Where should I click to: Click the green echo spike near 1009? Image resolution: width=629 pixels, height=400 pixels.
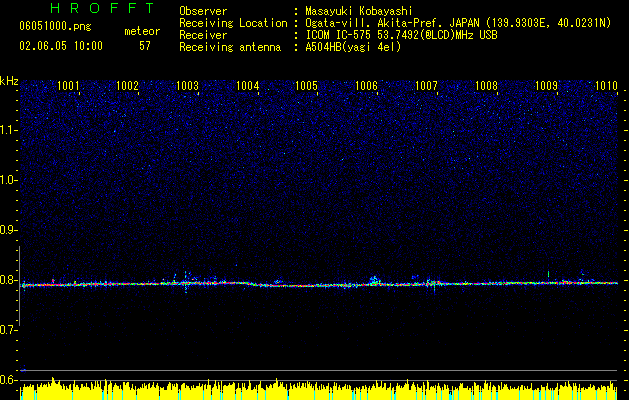[548, 274]
